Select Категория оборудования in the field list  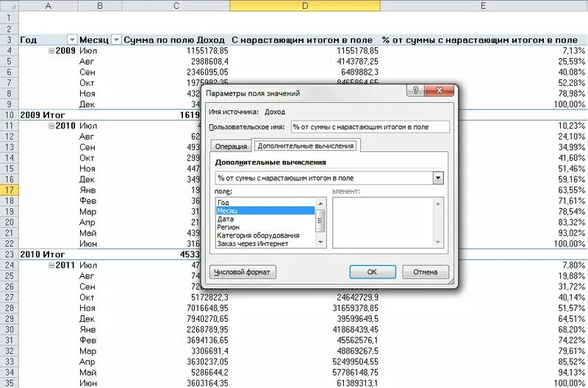pos(265,235)
